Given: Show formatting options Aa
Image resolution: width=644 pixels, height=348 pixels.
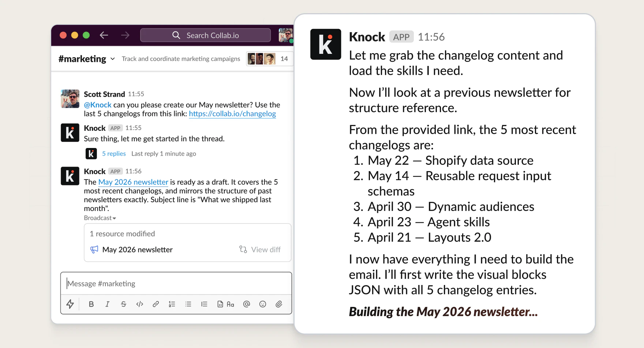Looking at the screenshot, I should (x=231, y=304).
